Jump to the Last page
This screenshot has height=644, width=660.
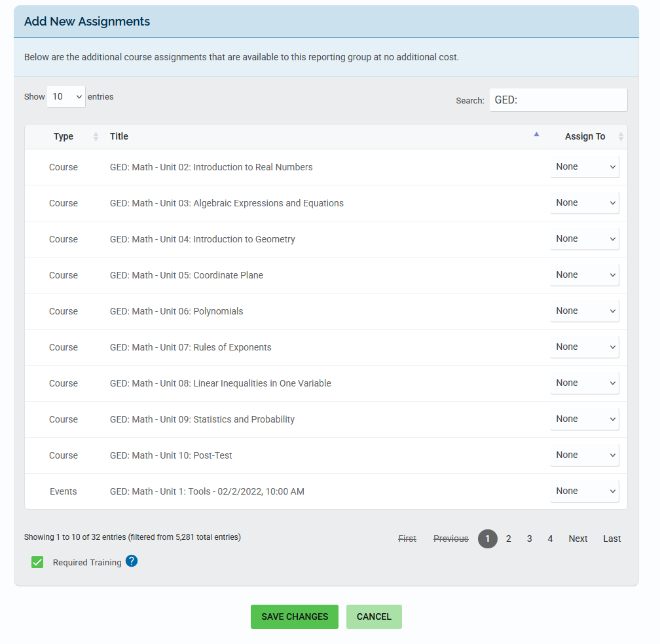(x=612, y=539)
